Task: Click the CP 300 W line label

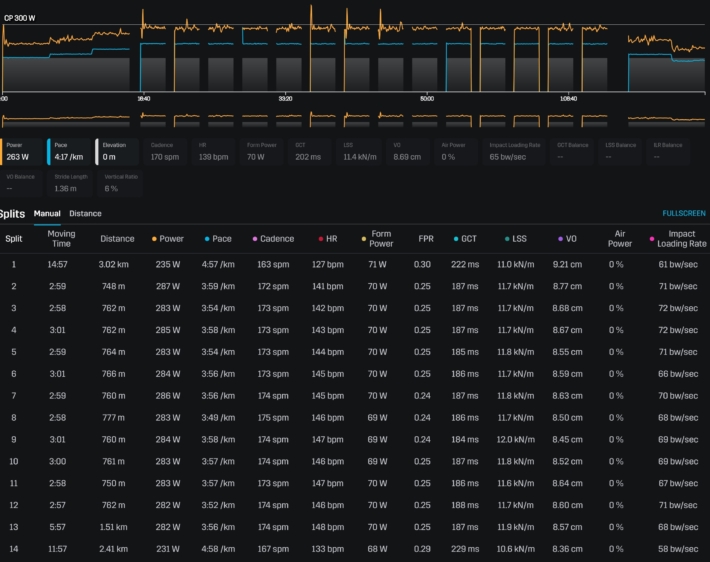Action: tap(19, 18)
